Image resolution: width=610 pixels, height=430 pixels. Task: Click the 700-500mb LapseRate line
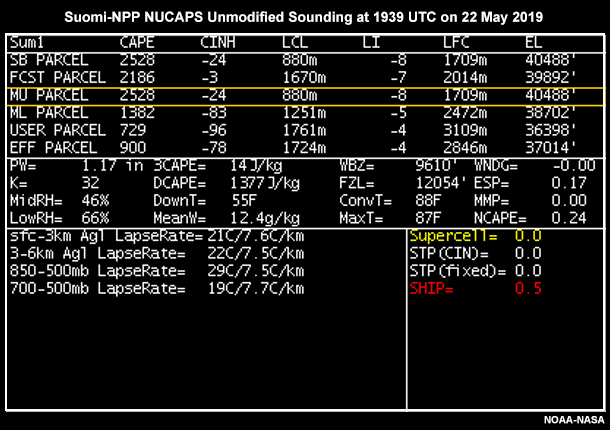pos(157,289)
